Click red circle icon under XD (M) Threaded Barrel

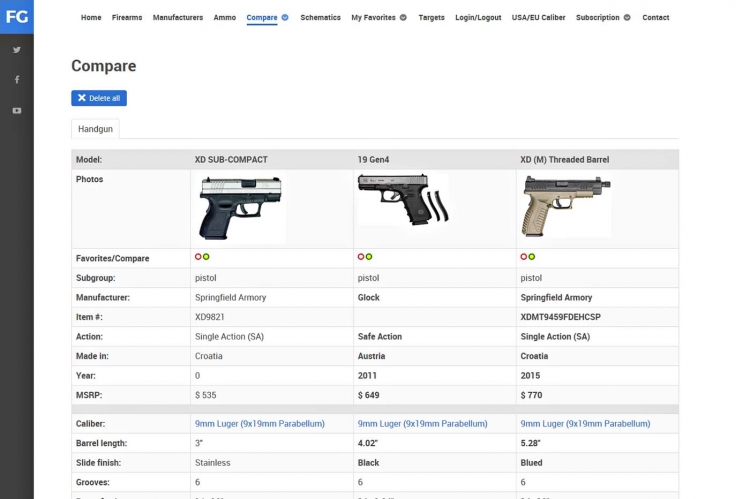tap(524, 257)
